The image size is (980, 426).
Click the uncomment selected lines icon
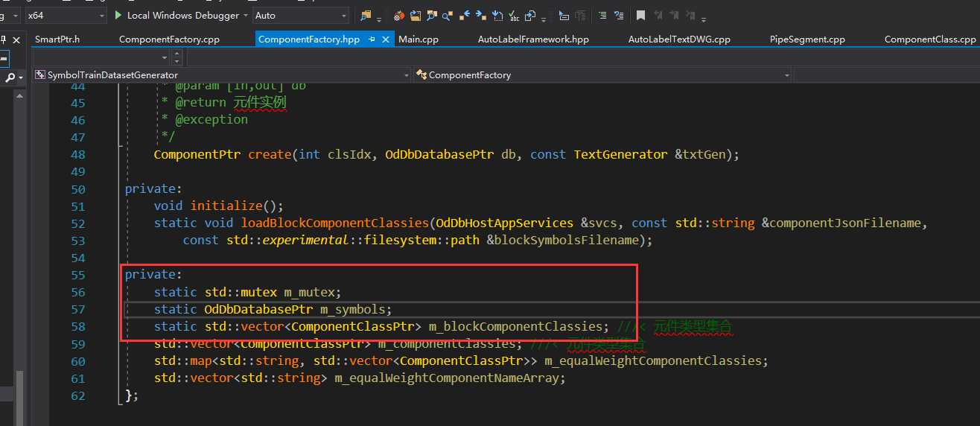pyautogui.click(x=580, y=16)
